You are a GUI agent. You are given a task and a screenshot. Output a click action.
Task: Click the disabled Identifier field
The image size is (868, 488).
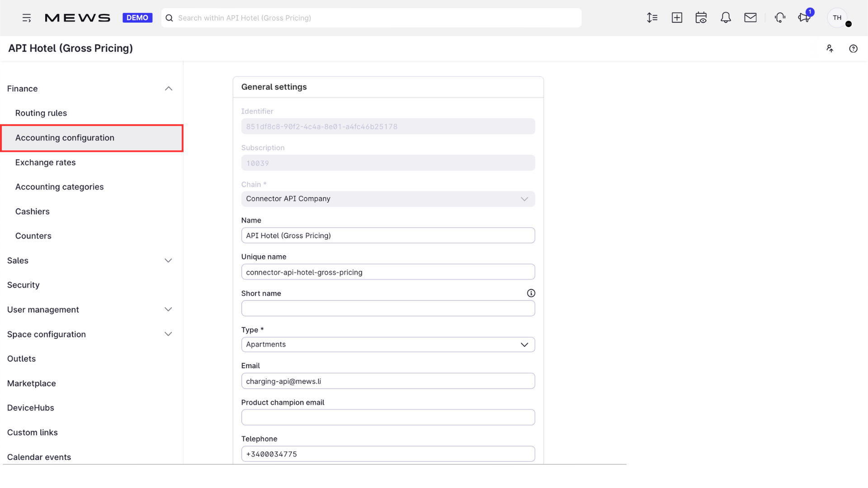pyautogui.click(x=388, y=127)
